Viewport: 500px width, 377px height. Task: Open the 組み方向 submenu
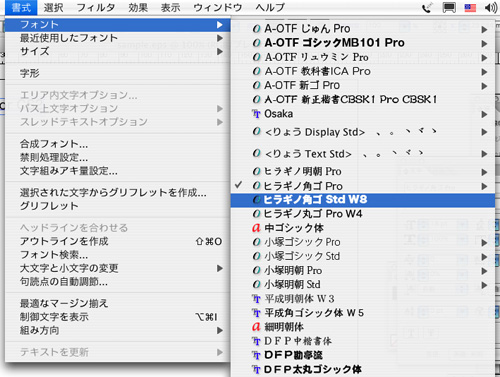[118, 331]
